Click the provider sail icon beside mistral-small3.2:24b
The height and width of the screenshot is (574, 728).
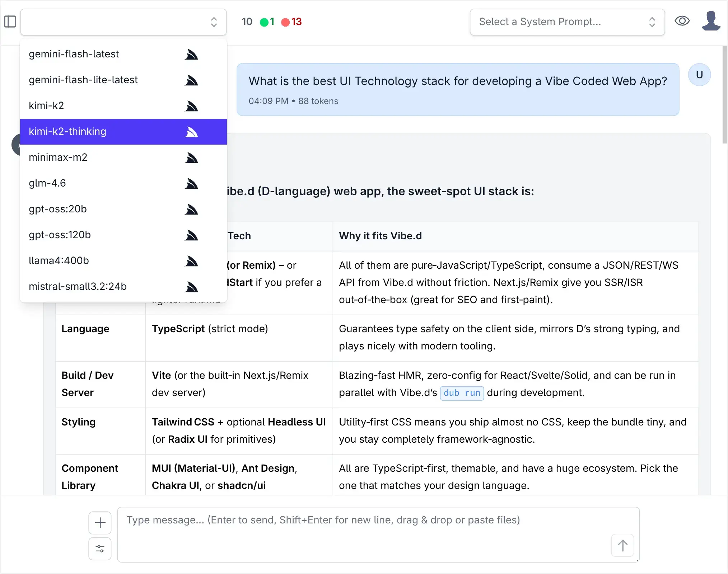(191, 287)
